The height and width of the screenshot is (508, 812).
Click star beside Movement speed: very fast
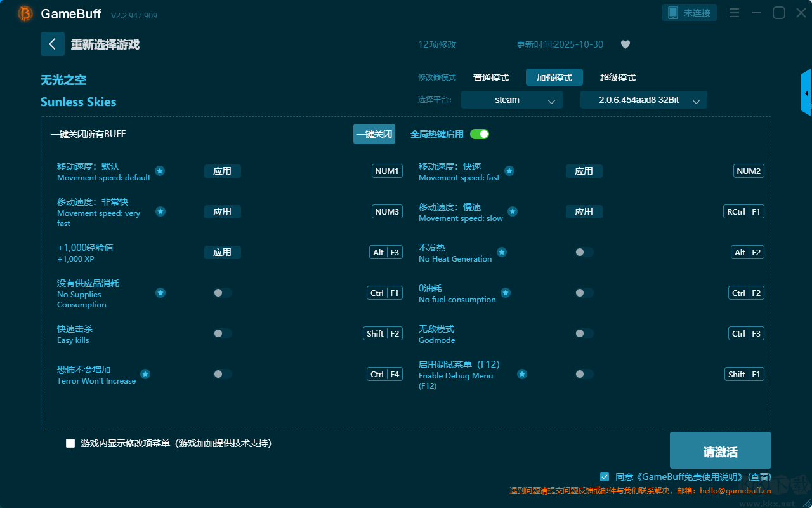click(160, 211)
